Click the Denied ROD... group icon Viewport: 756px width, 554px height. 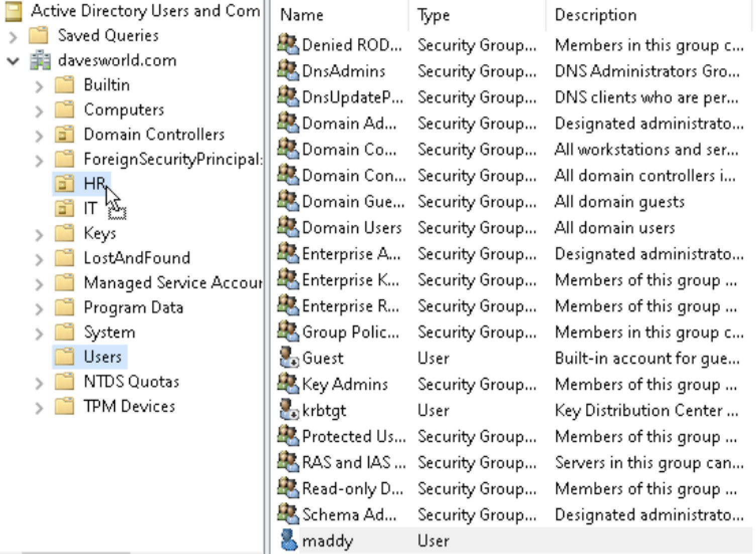(288, 44)
